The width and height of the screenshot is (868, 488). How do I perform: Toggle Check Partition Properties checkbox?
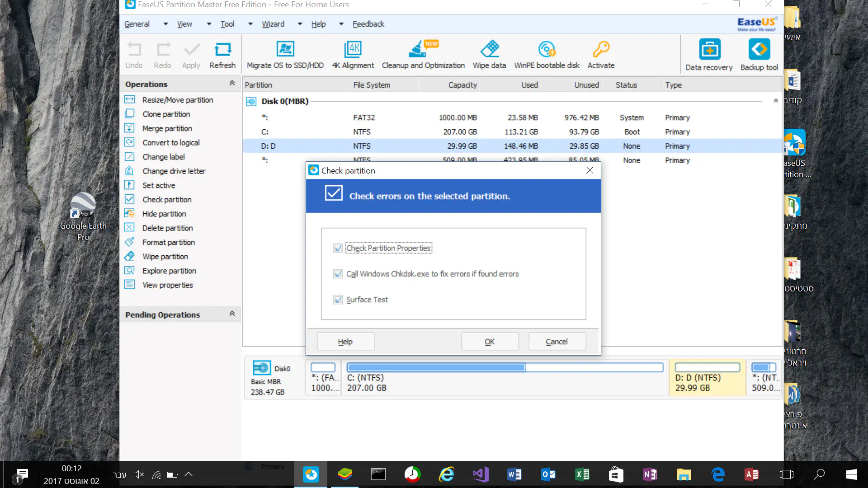(x=338, y=248)
